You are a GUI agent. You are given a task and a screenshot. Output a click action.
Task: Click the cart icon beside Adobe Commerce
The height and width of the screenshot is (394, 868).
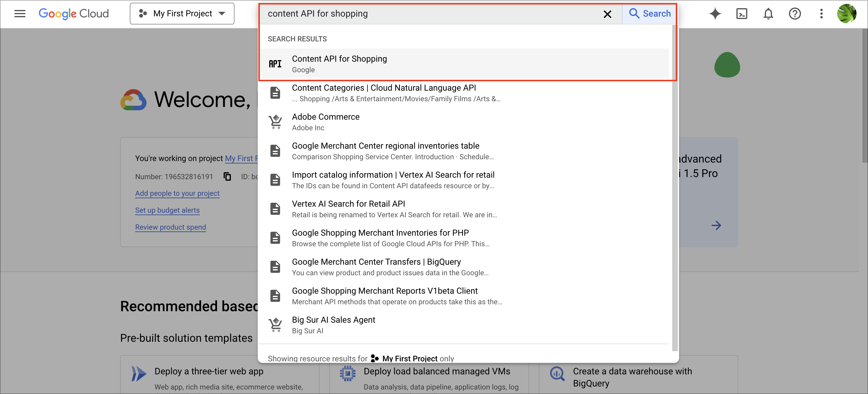click(x=275, y=122)
